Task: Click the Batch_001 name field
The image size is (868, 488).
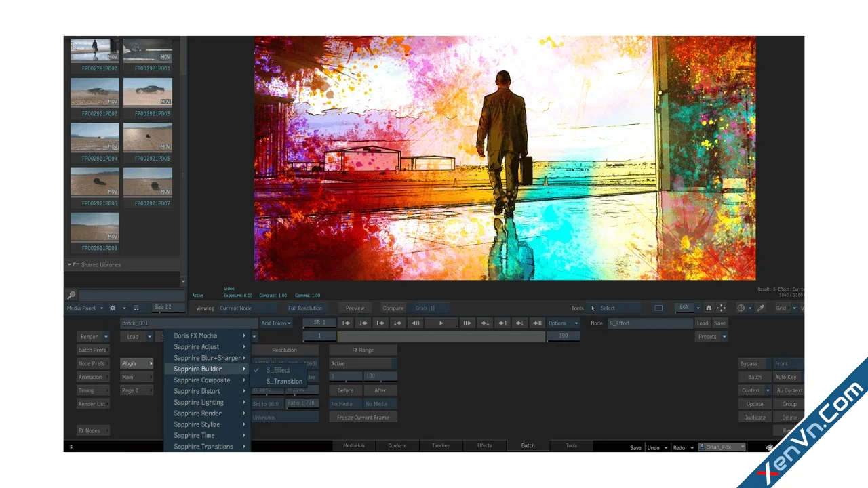Action: [189, 323]
